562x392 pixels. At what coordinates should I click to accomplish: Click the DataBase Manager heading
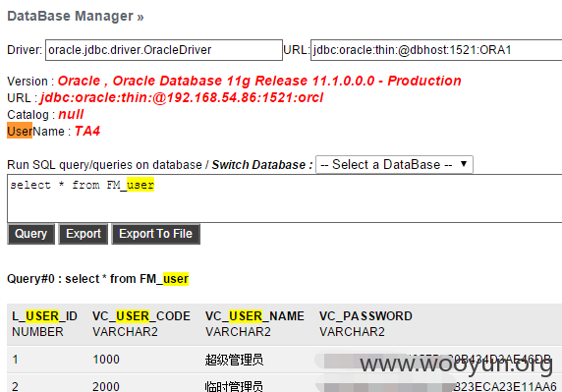[x=76, y=16]
